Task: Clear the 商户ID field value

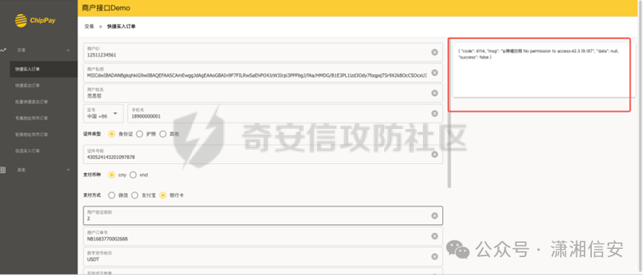Action: 435,52
